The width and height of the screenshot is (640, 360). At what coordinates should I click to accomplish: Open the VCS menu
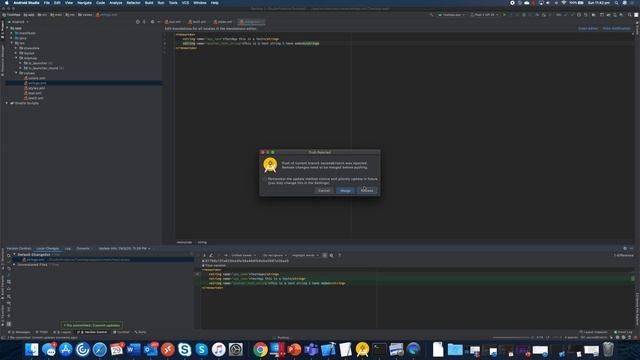(x=185, y=3)
